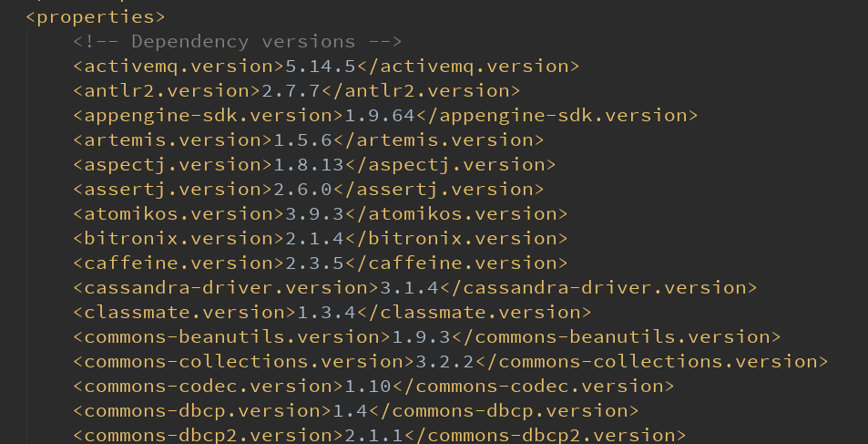Image resolution: width=868 pixels, height=444 pixels.
Task: Select bitronix version value 2.1.4
Action: [x=315, y=238]
